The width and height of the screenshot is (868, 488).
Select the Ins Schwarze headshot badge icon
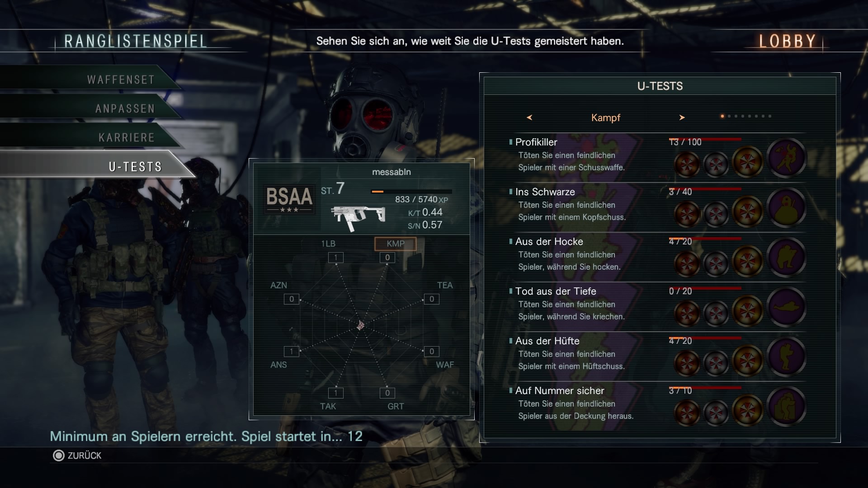[x=787, y=207]
